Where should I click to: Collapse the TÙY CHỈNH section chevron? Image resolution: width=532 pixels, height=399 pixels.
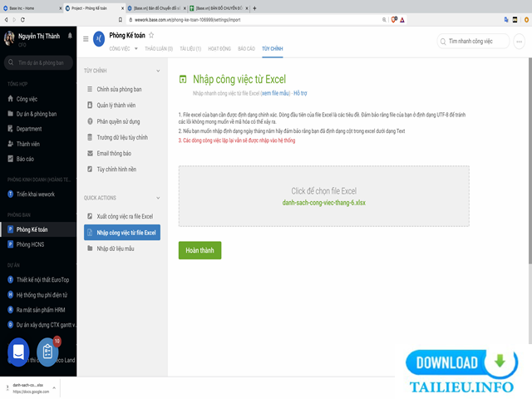click(x=158, y=71)
